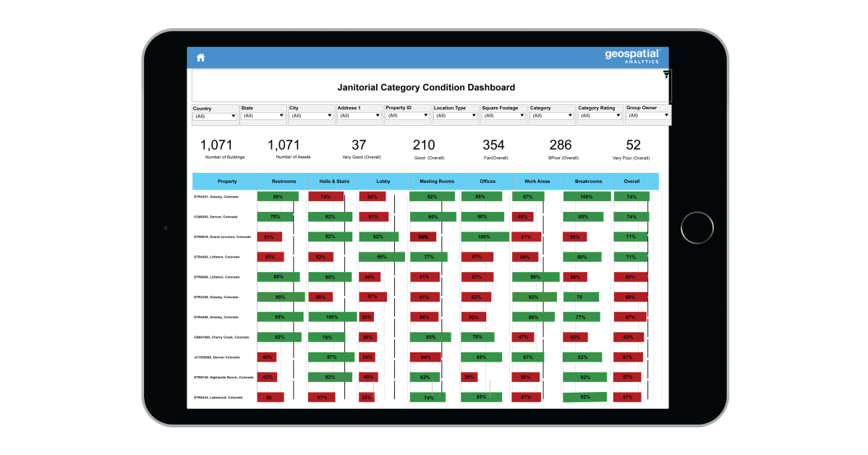This screenshot has width=868, height=455.
Task: Select the Halls & Stairs column header
Action: [334, 182]
